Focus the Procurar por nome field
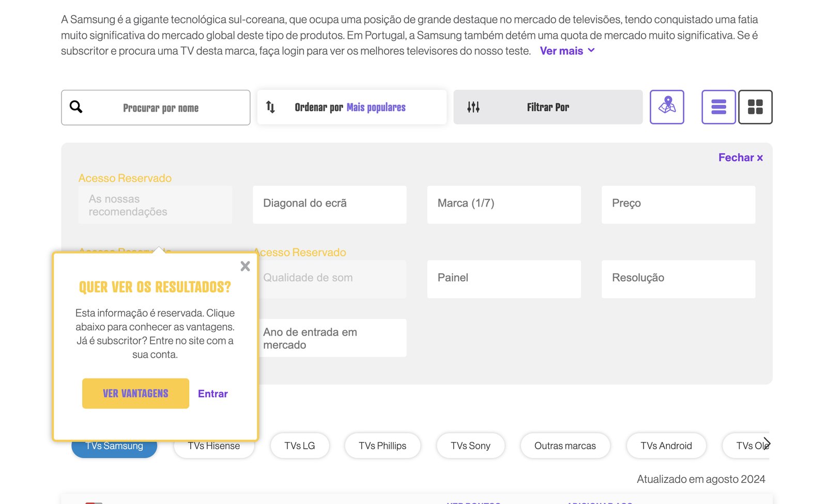 [161, 108]
